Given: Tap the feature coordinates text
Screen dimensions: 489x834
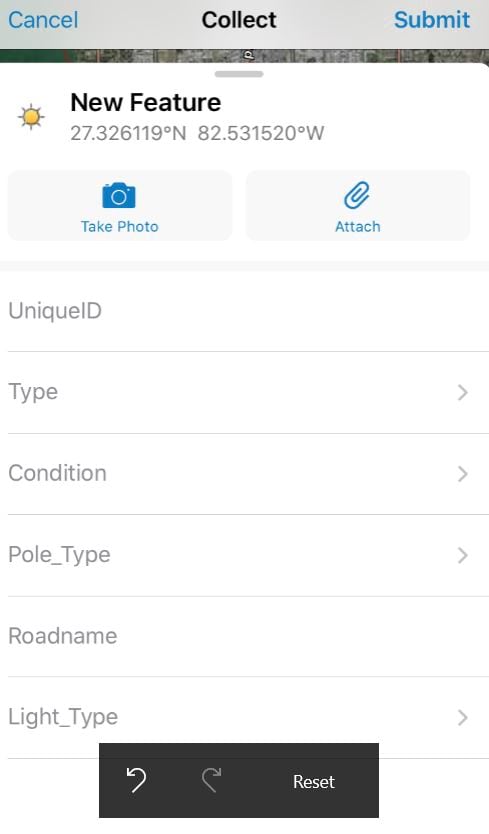Looking at the screenshot, I should [197, 133].
